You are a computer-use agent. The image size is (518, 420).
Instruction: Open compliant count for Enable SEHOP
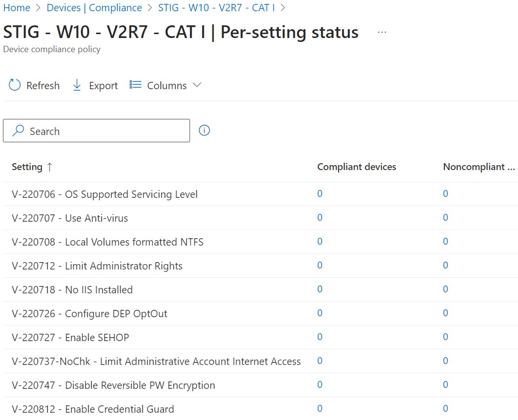pos(320,337)
